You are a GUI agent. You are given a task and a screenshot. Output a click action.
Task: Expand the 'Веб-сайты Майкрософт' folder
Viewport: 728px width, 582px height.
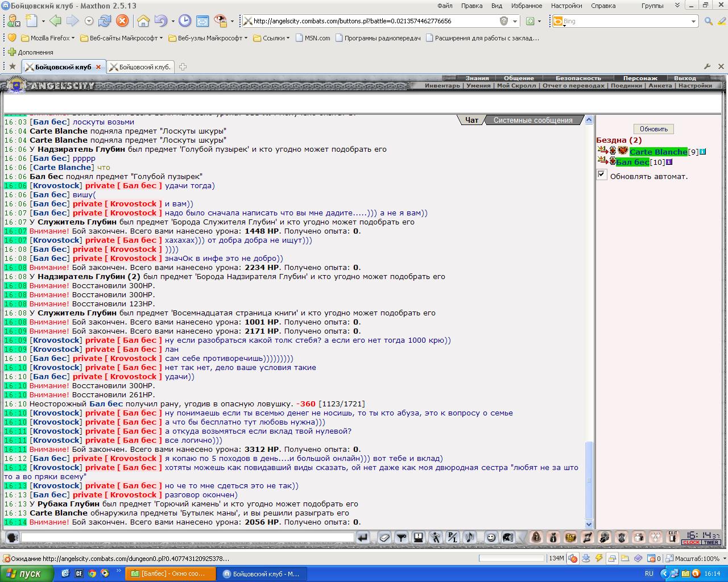[121, 38]
